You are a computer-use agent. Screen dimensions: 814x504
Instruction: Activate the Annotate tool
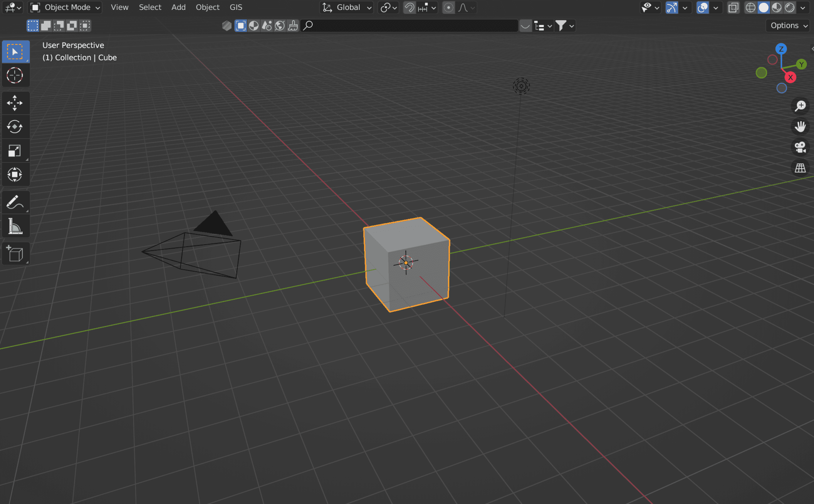tap(16, 202)
